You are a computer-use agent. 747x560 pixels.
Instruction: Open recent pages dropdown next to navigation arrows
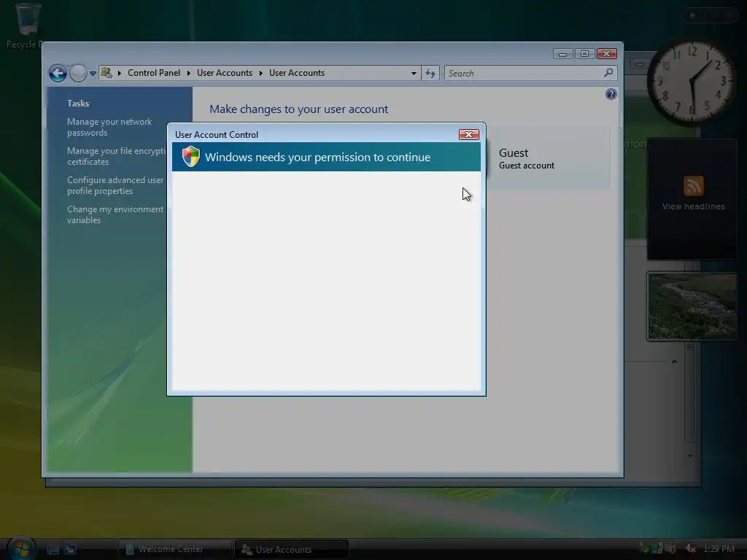tap(93, 74)
